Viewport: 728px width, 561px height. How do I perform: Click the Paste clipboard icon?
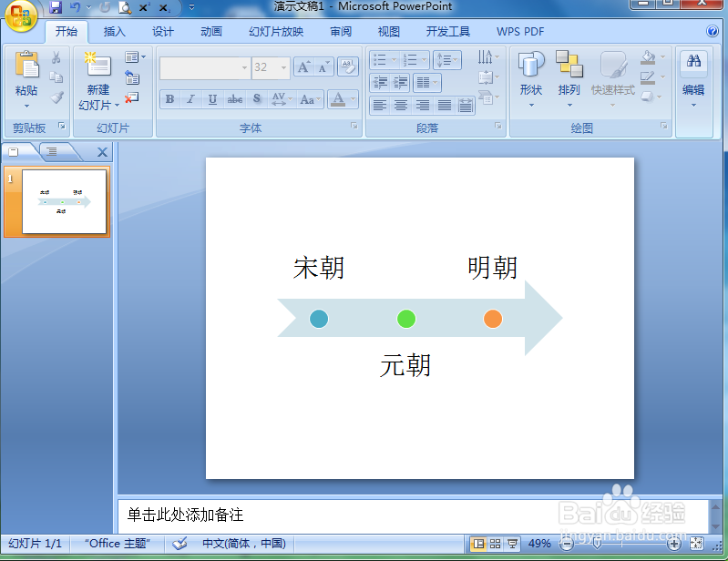[x=26, y=65]
